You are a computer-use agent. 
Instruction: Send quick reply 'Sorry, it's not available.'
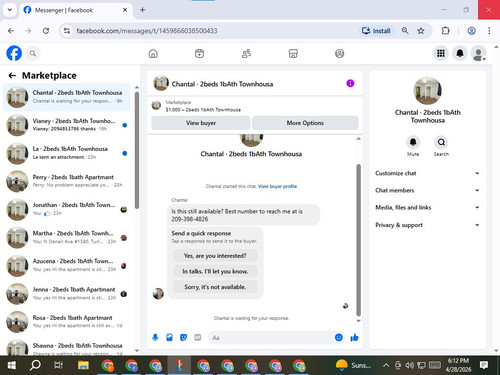tap(215, 287)
